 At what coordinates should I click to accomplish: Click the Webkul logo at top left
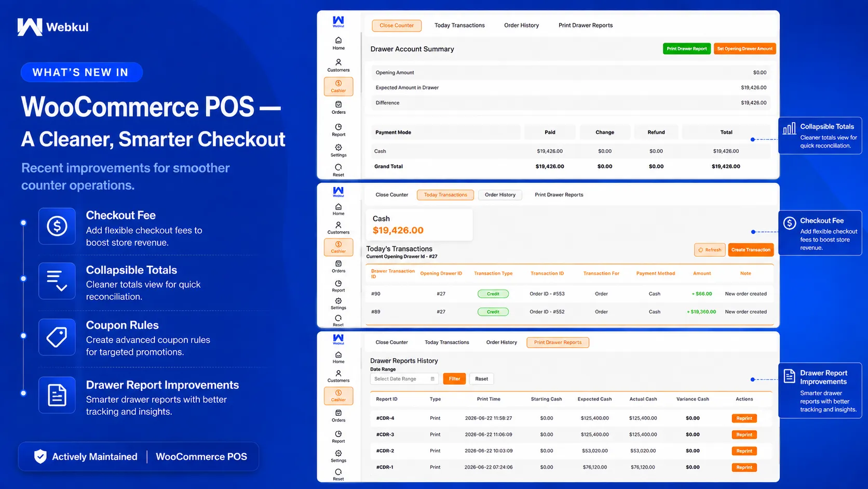point(53,27)
